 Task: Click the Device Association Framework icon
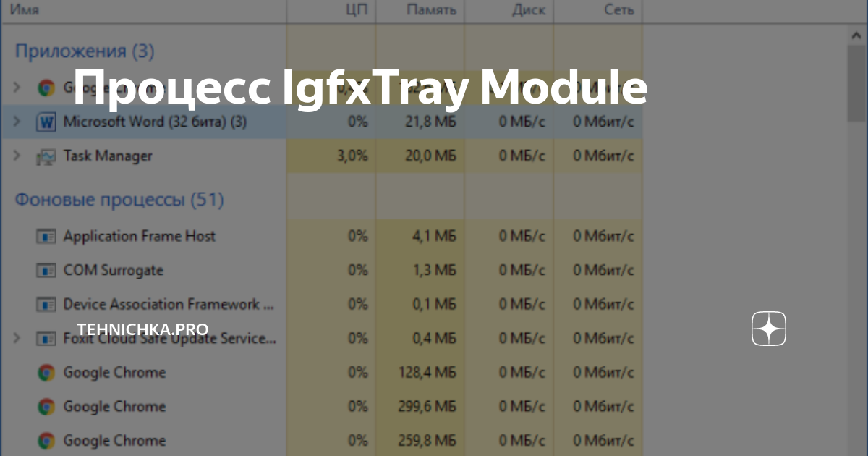click(x=46, y=304)
